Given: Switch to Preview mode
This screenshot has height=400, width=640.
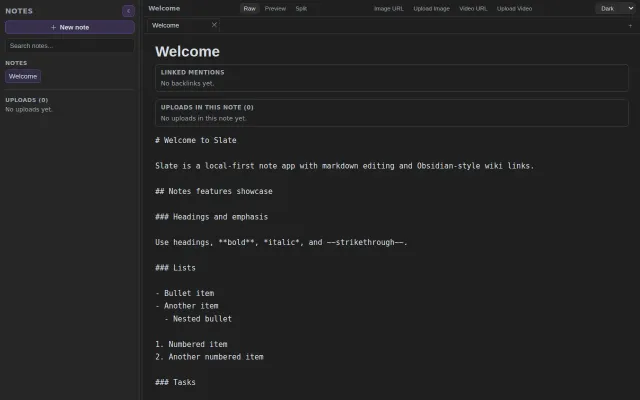Looking at the screenshot, I should 275,9.
